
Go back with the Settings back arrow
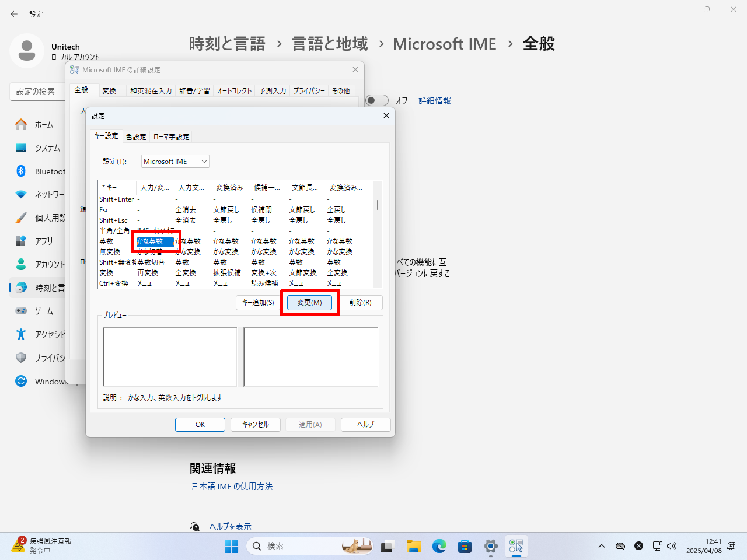pyautogui.click(x=14, y=14)
